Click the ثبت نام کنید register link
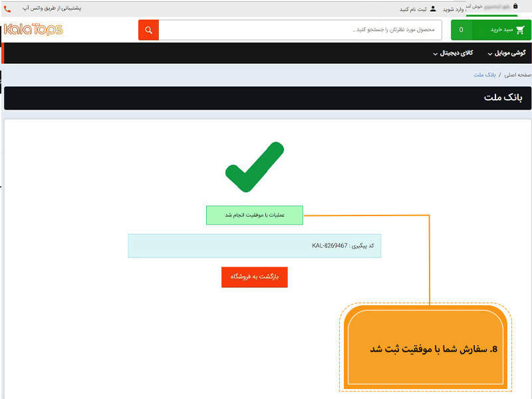Screen dimensions: 532x399 (413, 9)
